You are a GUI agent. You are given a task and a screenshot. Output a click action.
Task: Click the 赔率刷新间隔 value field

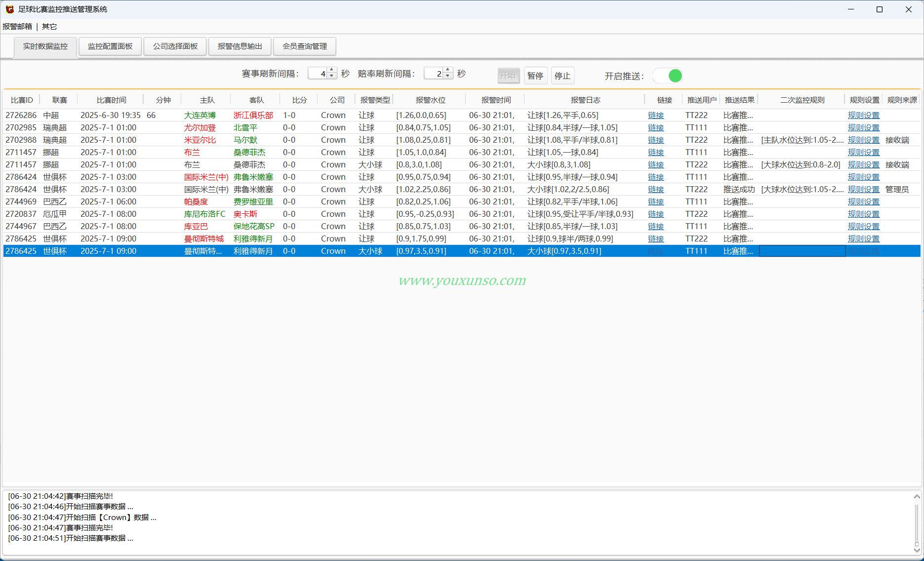434,74
